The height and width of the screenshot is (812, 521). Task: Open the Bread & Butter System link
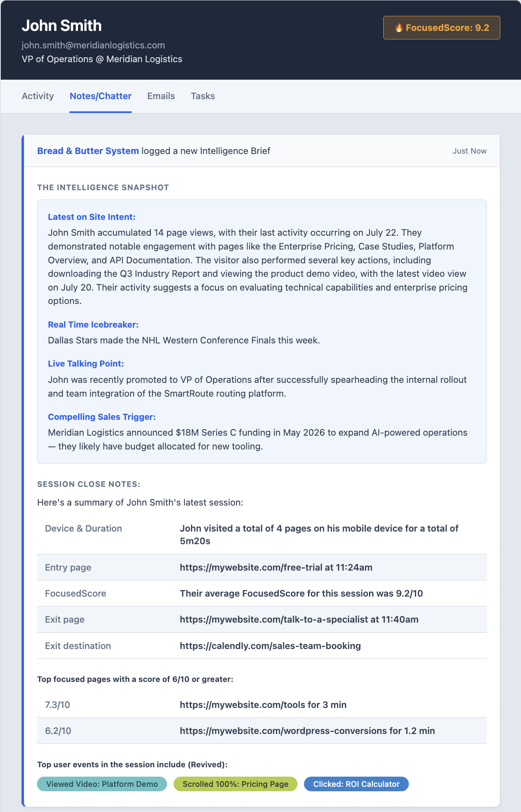click(x=88, y=151)
